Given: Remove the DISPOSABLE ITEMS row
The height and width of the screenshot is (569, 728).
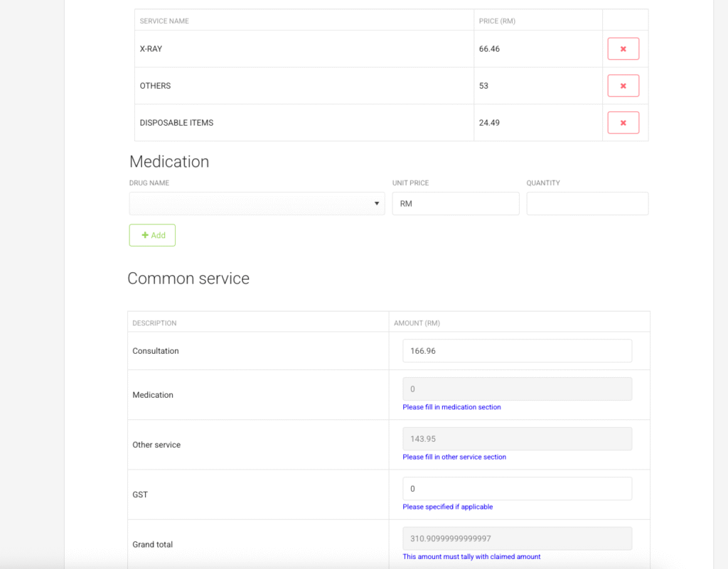Looking at the screenshot, I should tap(623, 123).
